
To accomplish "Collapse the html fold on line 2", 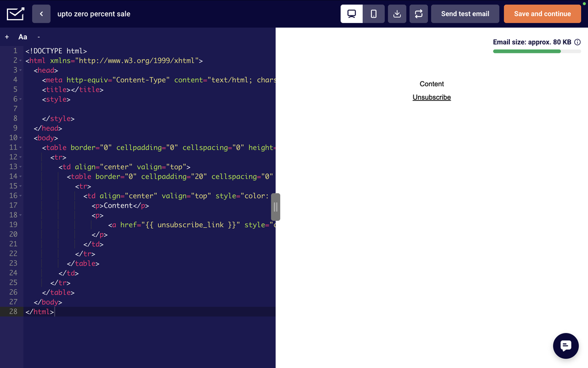I will [20, 60].
